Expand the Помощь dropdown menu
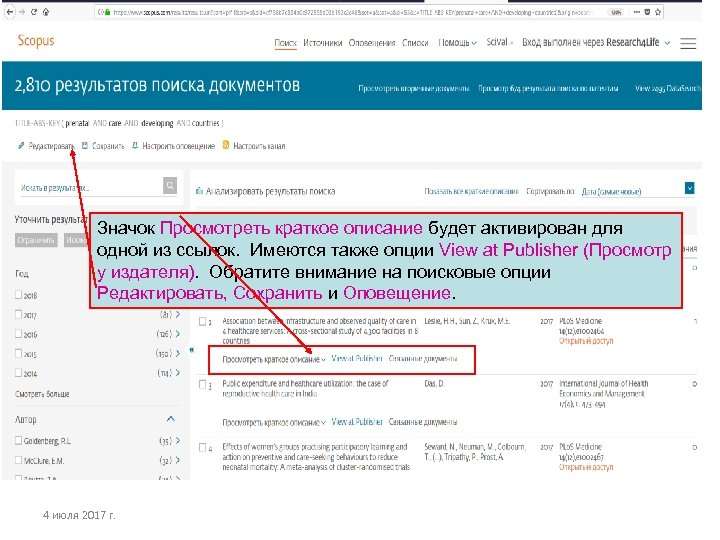This screenshot has height=540, width=720. [x=457, y=43]
